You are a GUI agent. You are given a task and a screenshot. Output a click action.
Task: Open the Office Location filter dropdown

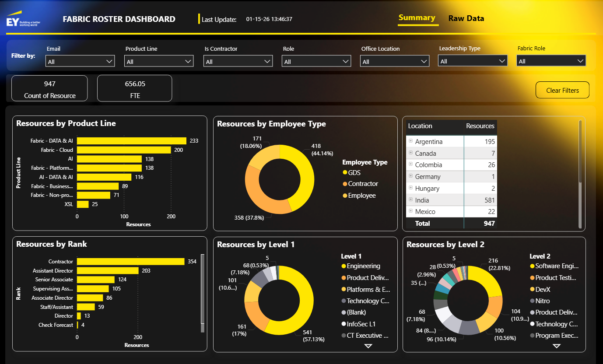tap(395, 61)
